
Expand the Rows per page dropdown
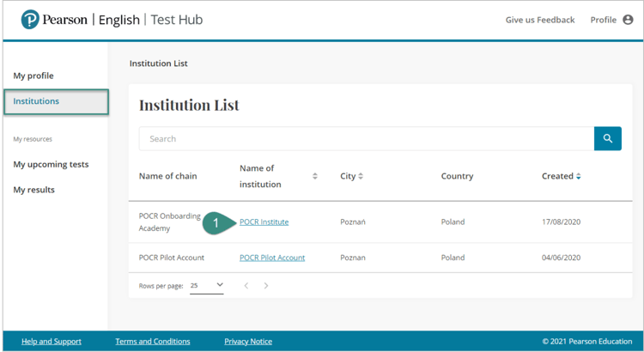(x=207, y=285)
